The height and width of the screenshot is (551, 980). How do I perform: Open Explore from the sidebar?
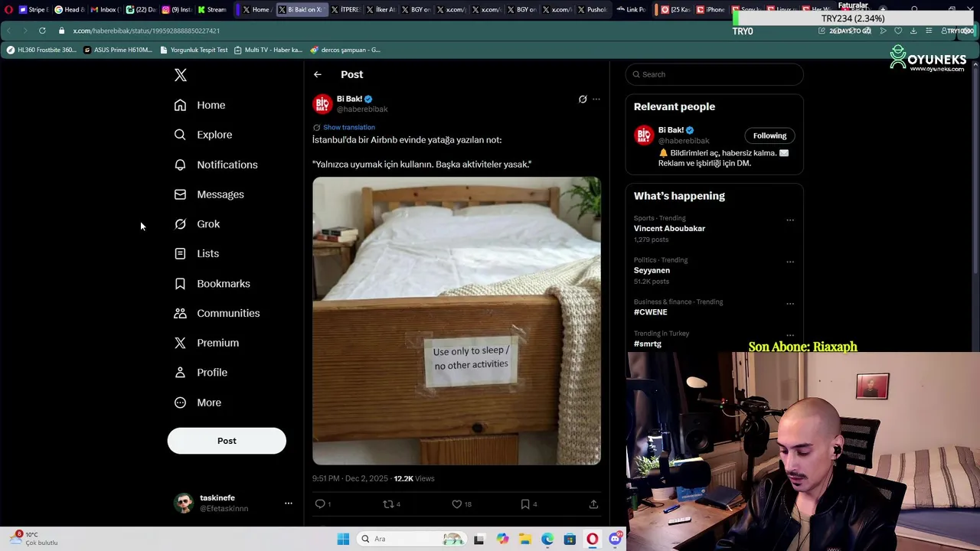(203, 135)
